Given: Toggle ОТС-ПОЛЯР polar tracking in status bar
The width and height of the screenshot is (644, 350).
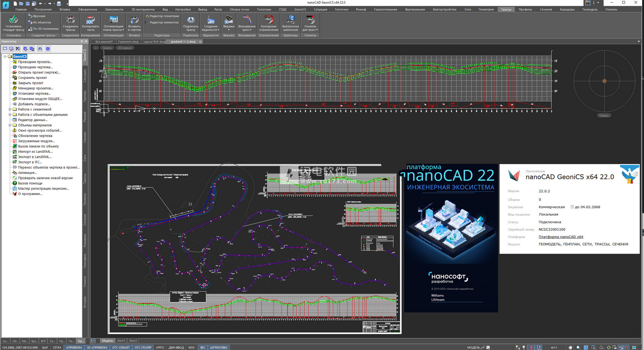Looking at the screenshot, I should click(x=143, y=347).
